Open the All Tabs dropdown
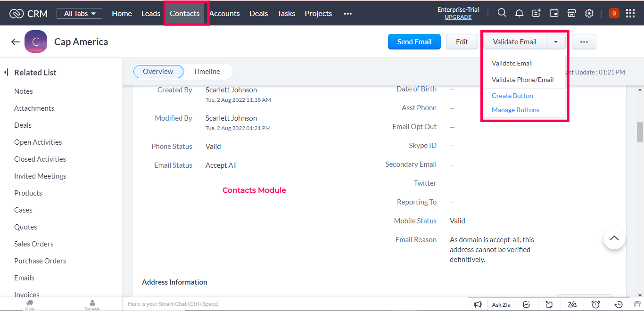 click(x=79, y=14)
